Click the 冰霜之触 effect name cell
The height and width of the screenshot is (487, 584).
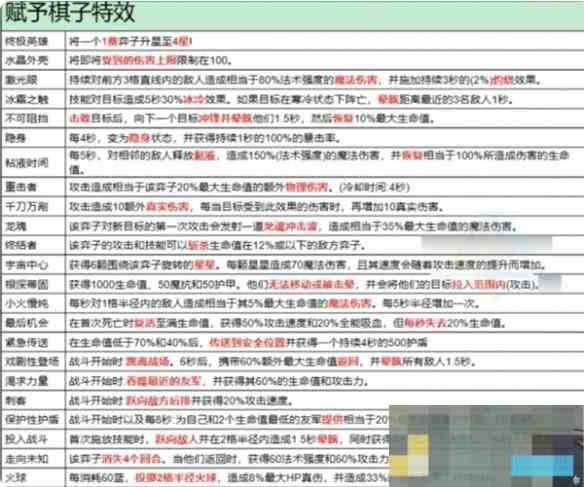click(34, 99)
